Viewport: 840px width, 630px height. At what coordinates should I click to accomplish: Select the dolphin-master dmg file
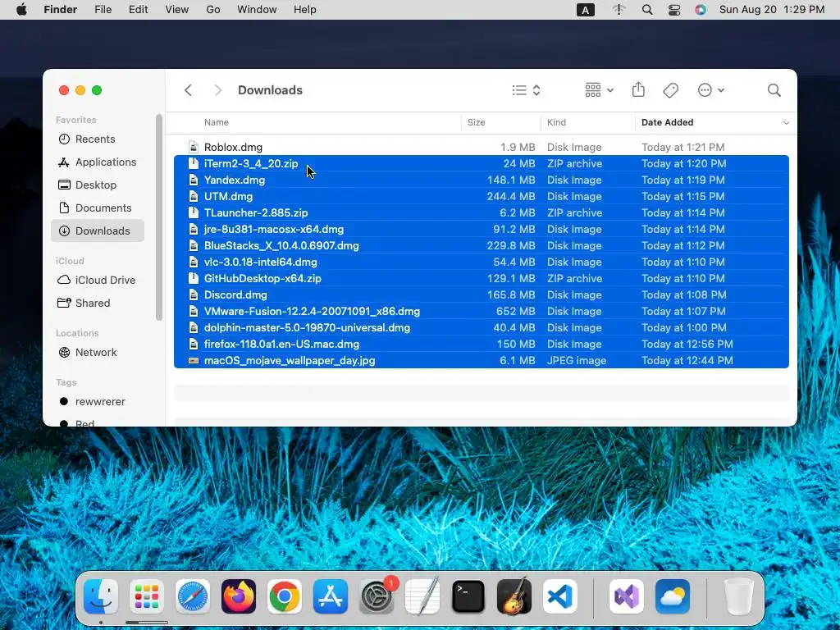[x=481, y=328]
